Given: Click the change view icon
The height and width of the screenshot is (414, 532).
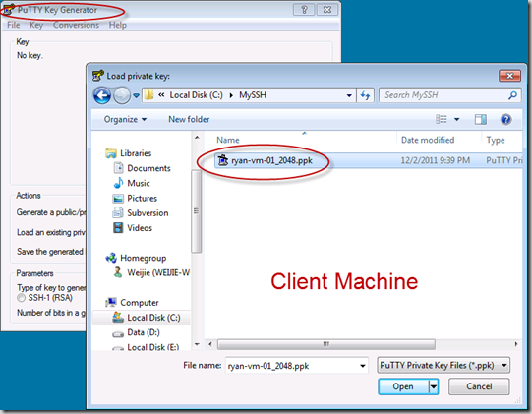Looking at the screenshot, I should (x=442, y=119).
